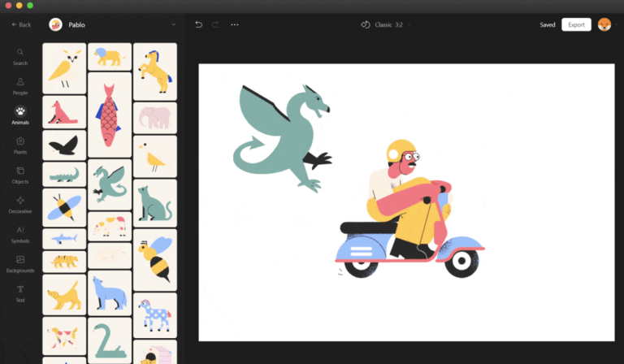Screen dimensions: 624x364
Task: Open the Objects category
Action: click(19, 175)
